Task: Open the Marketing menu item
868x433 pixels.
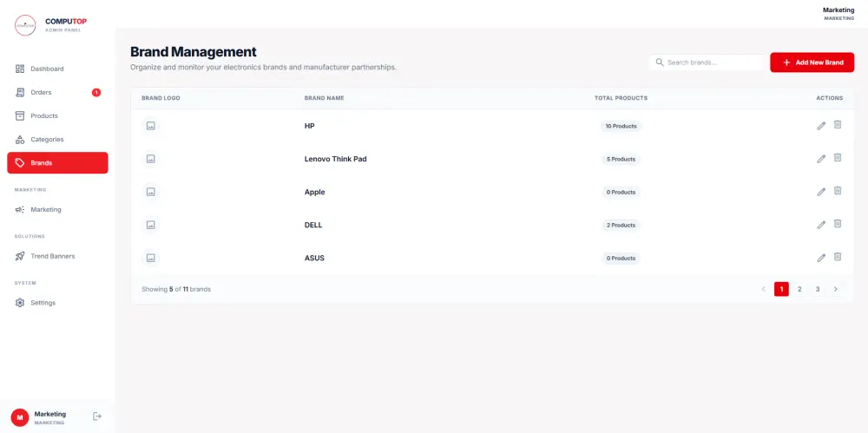Action: (x=57, y=210)
